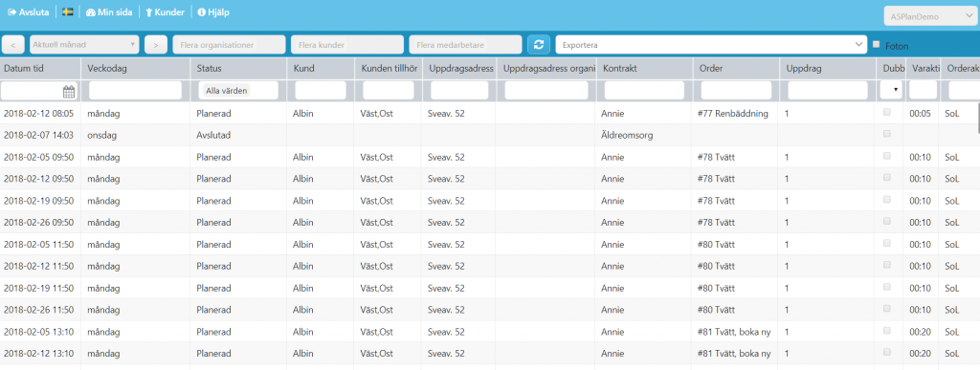Click the blue refresh icon button
The height and width of the screenshot is (370, 980).
[x=538, y=45]
